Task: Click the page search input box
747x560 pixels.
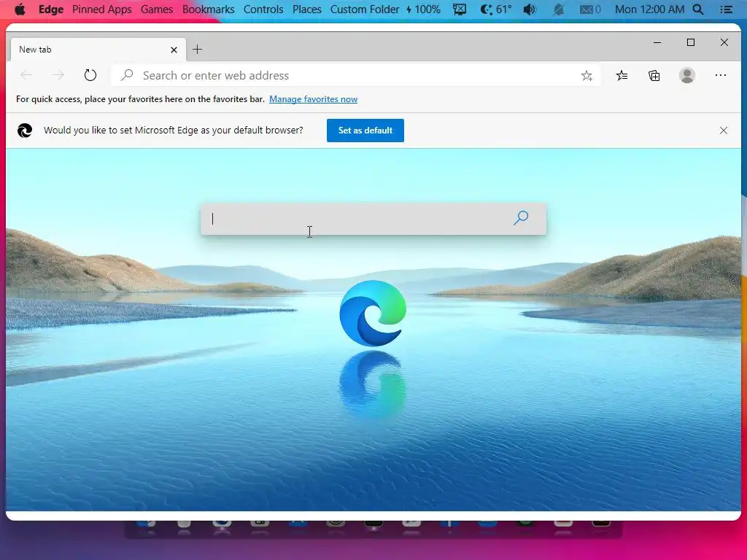Action: point(373,219)
